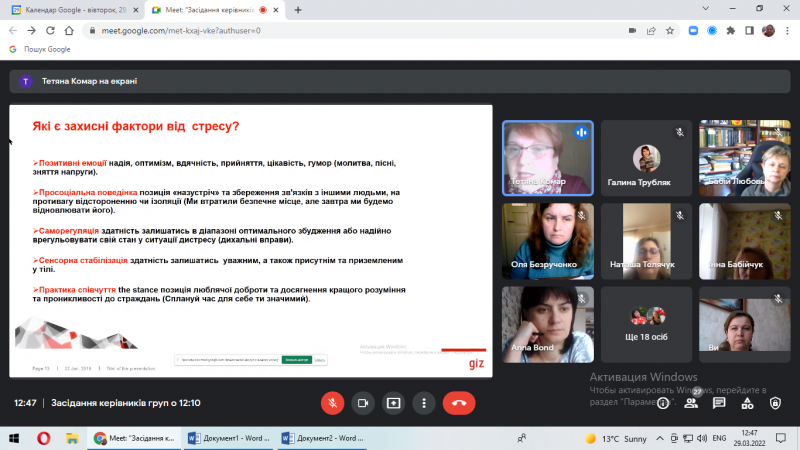Image resolution: width=800 pixels, height=450 pixels.
Task: Open the Ще 18 осіб tile
Action: [x=646, y=324]
